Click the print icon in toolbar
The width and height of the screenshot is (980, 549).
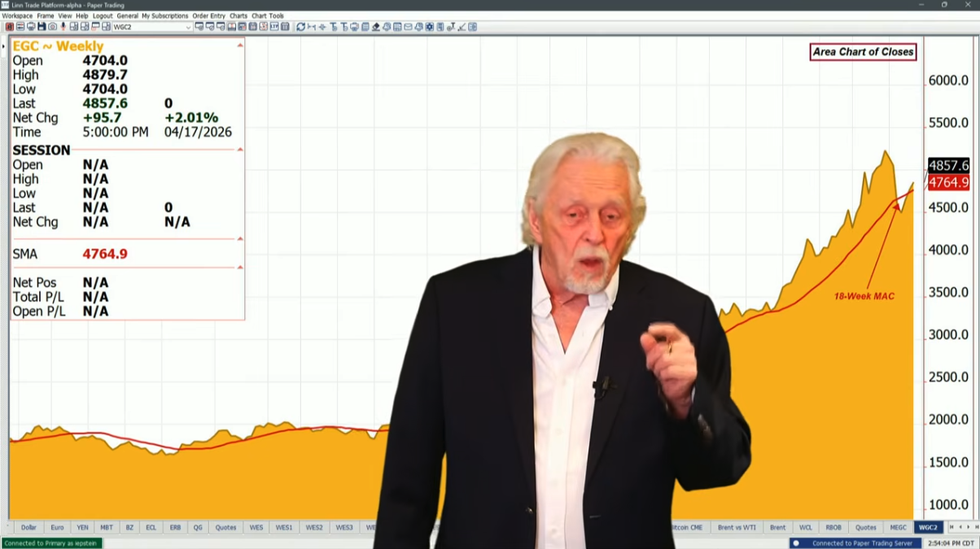tap(31, 27)
